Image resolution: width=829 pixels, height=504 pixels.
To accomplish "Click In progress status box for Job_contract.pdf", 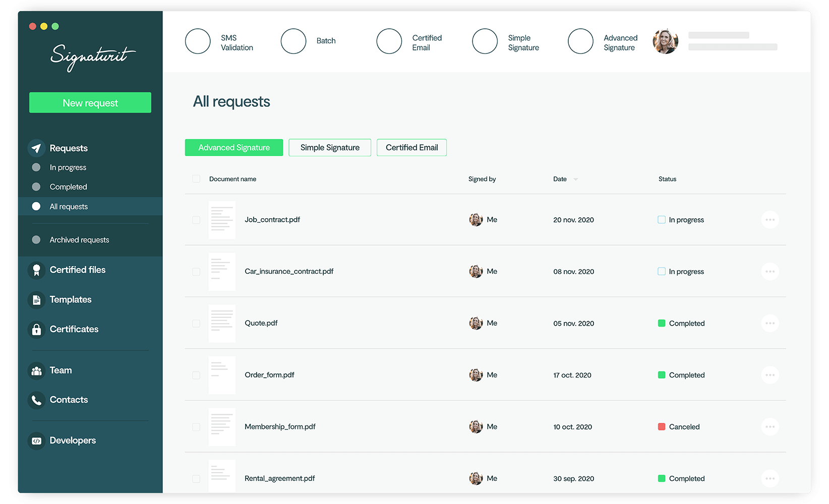I will click(x=662, y=220).
